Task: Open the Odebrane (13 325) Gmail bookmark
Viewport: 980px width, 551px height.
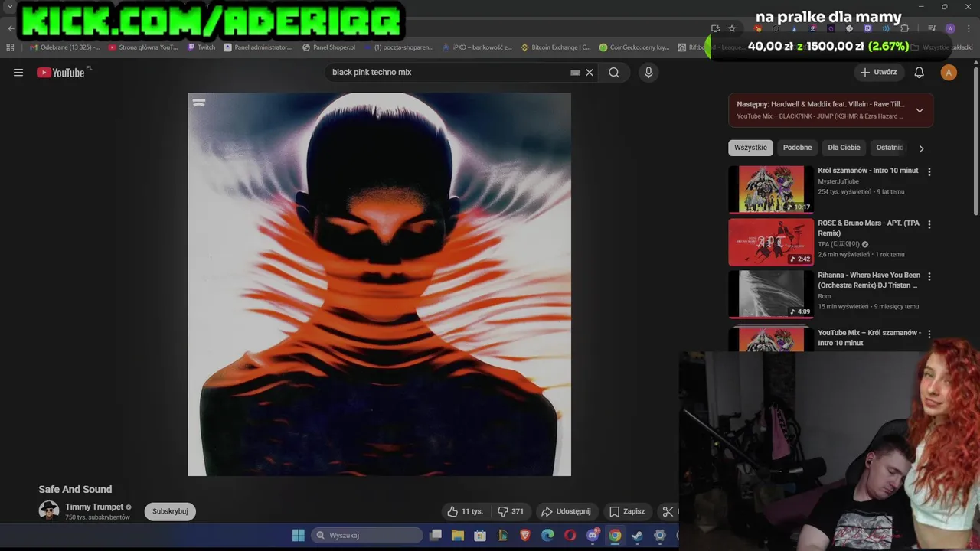Action: click(64, 47)
